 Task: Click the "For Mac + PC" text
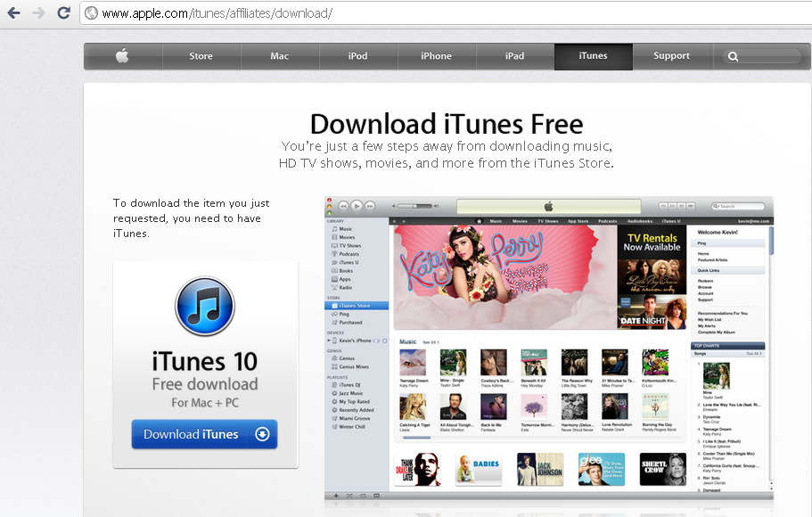tap(205, 403)
